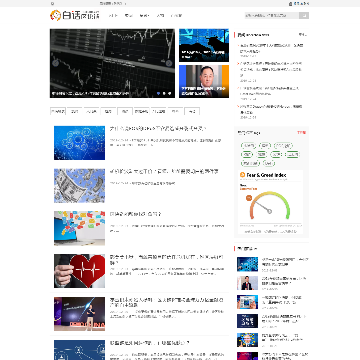Open the main stock-chart carousel slide
This screenshot has width=360, height=360.
[x=112, y=63]
